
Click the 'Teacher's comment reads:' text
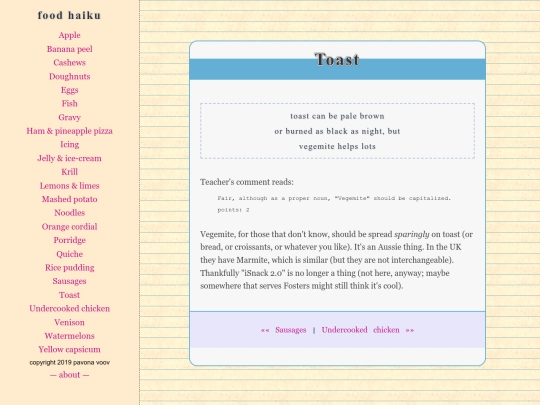(247, 182)
